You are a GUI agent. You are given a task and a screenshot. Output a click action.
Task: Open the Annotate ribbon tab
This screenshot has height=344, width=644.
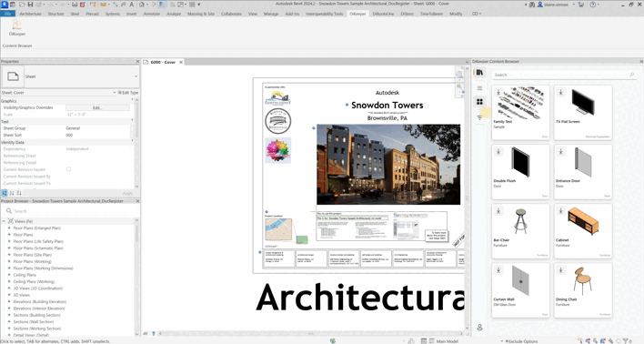coord(152,14)
